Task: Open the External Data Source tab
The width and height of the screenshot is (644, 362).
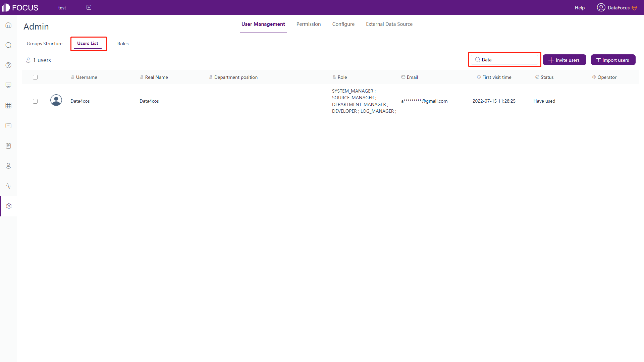Action: [389, 24]
